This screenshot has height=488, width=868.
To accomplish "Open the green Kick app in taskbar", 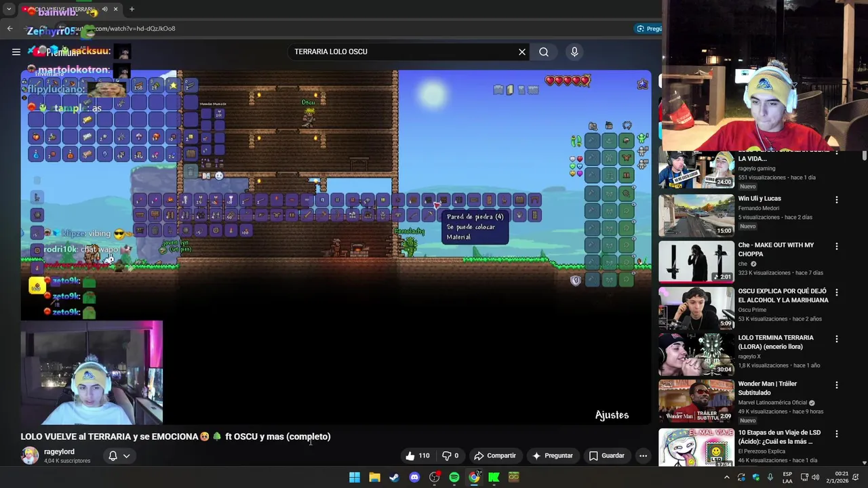I will click(494, 477).
